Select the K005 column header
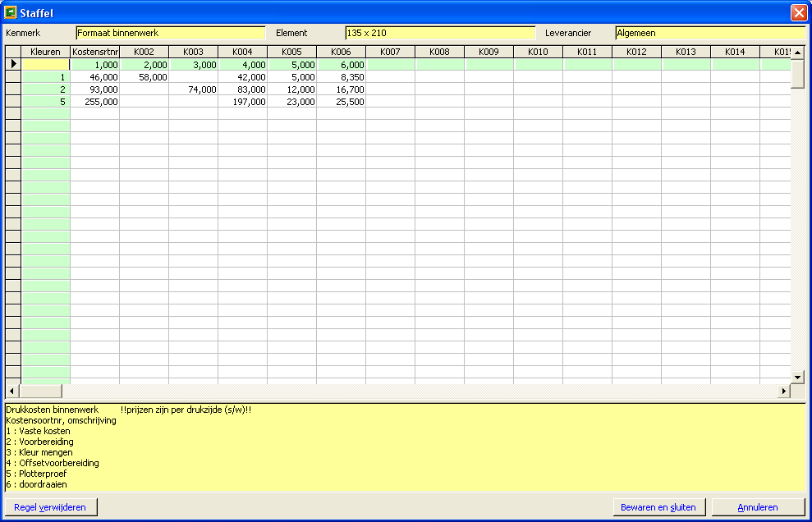This screenshot has width=812, height=522. (292, 52)
